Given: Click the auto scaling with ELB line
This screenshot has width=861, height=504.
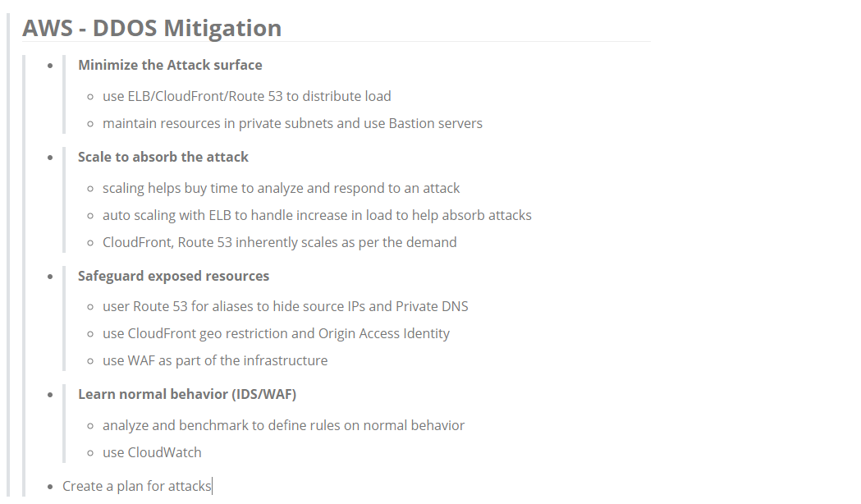Looking at the screenshot, I should [x=317, y=215].
